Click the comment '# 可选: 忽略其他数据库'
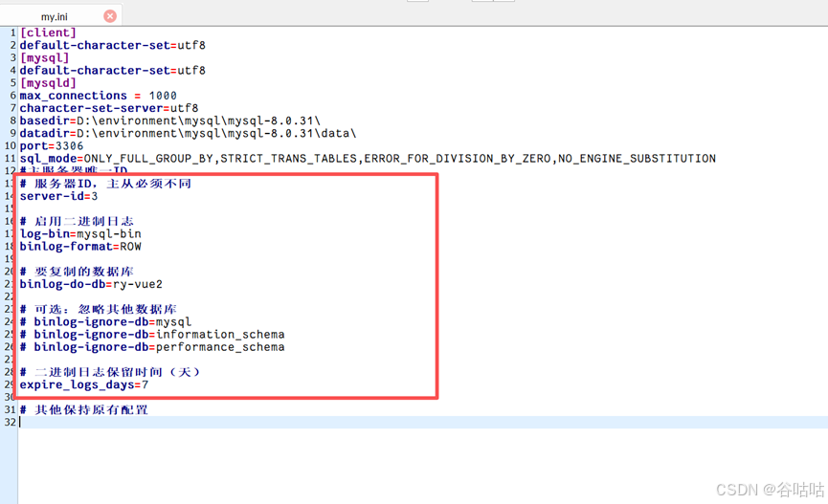 [x=99, y=309]
